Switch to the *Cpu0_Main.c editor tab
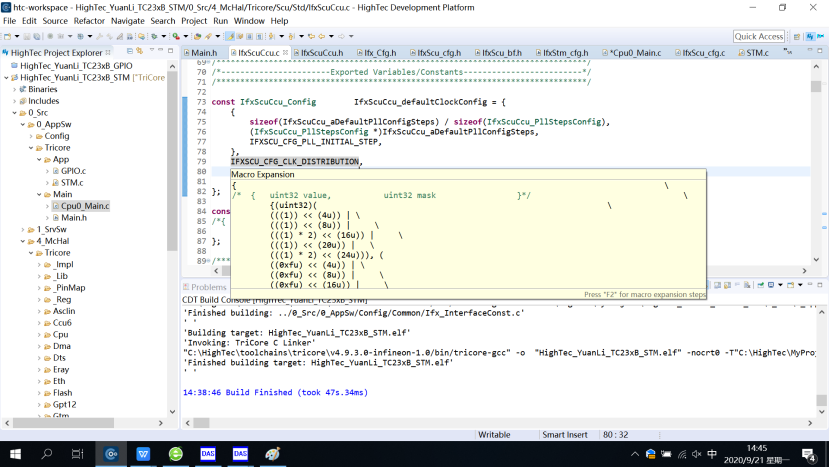The height and width of the screenshot is (467, 830). [635, 52]
